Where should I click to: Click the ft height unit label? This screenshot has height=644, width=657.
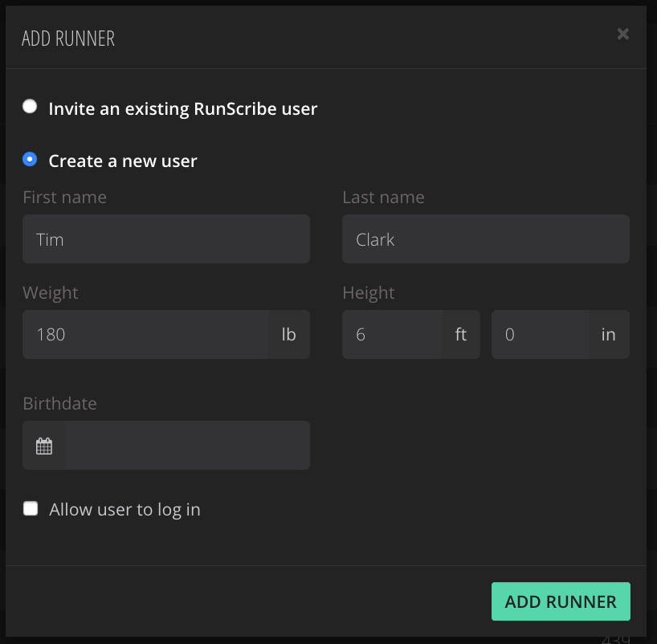[461, 334]
